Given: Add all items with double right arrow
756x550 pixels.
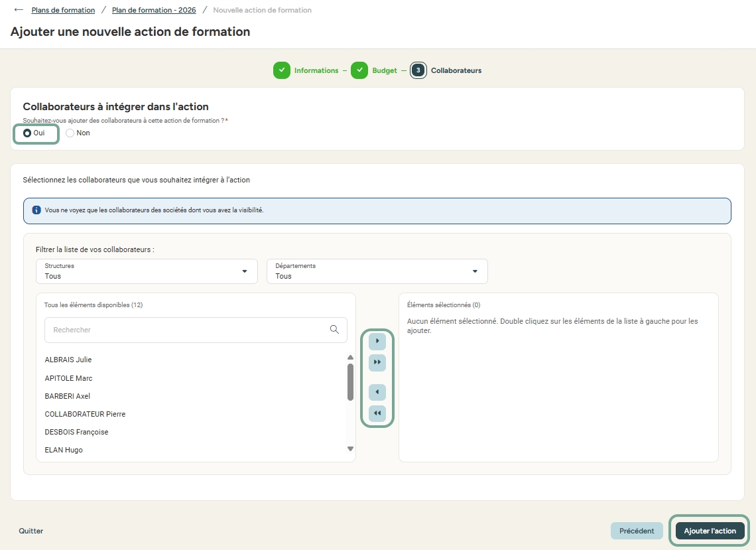Looking at the screenshot, I should (x=377, y=362).
